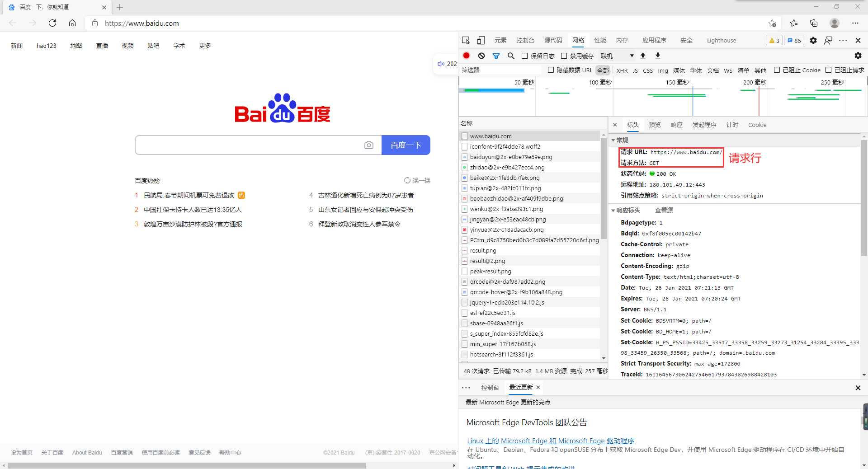Open network settings gear icon
Screen dimensions: 868x469
click(858, 56)
